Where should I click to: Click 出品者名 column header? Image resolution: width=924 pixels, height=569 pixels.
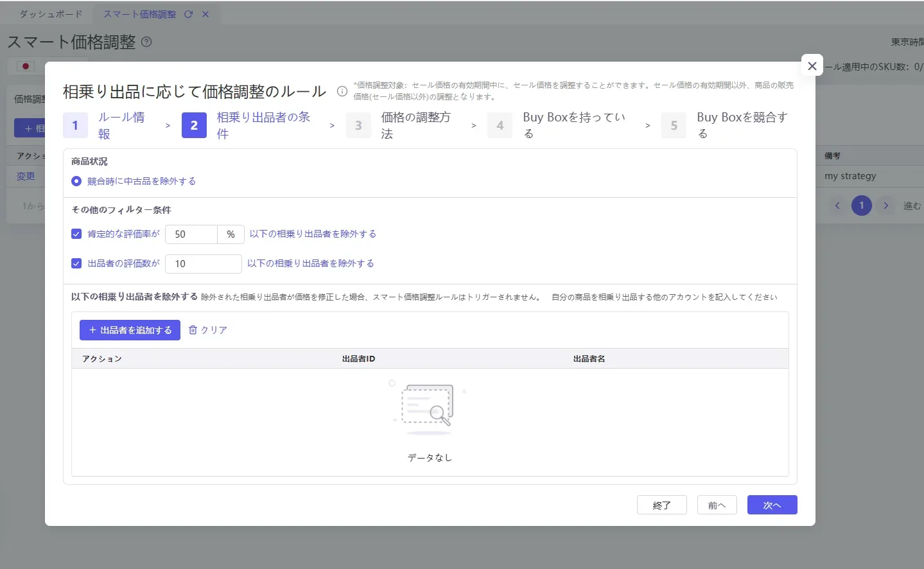[x=589, y=359]
